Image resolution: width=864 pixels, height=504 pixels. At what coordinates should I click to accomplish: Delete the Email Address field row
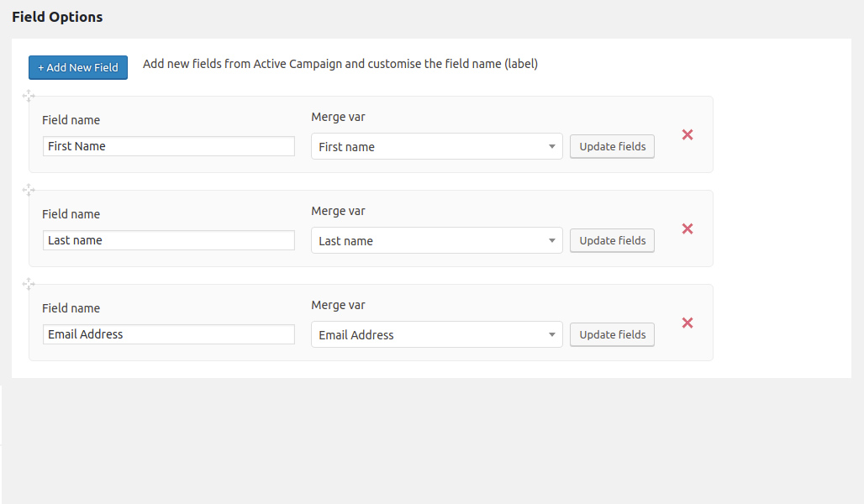pos(687,323)
